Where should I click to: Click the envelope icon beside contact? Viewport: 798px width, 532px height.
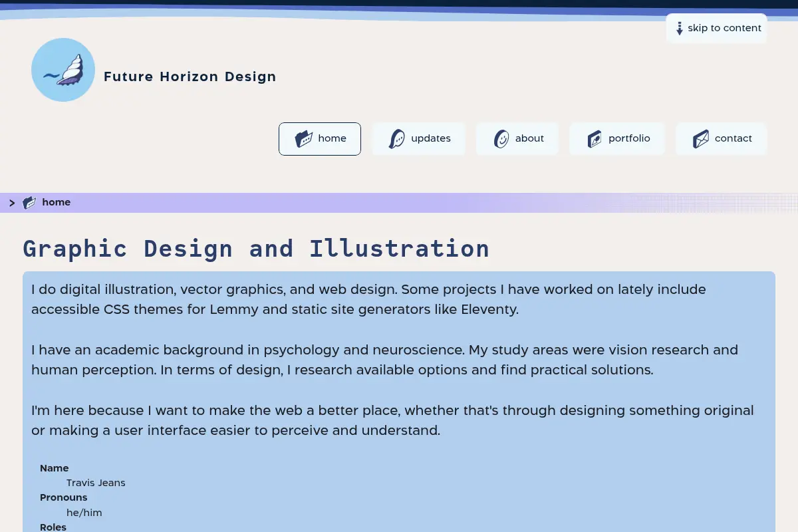point(701,139)
